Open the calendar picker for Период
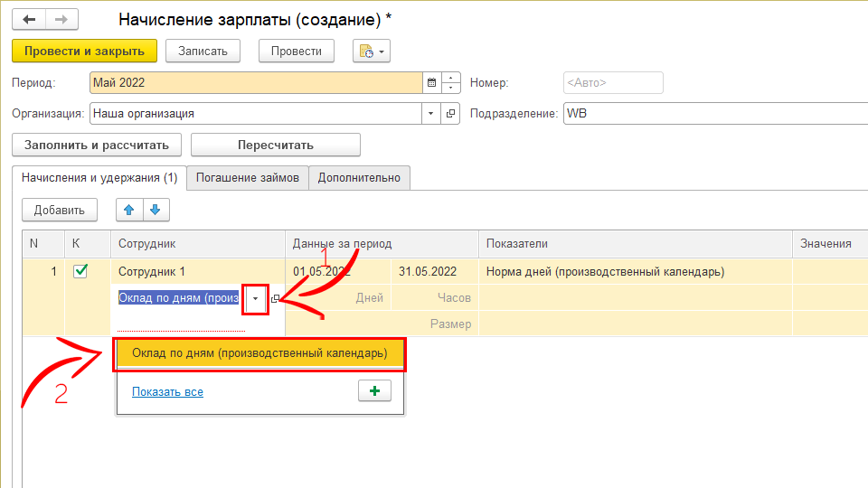The width and height of the screenshot is (868, 488). pyautogui.click(x=431, y=83)
